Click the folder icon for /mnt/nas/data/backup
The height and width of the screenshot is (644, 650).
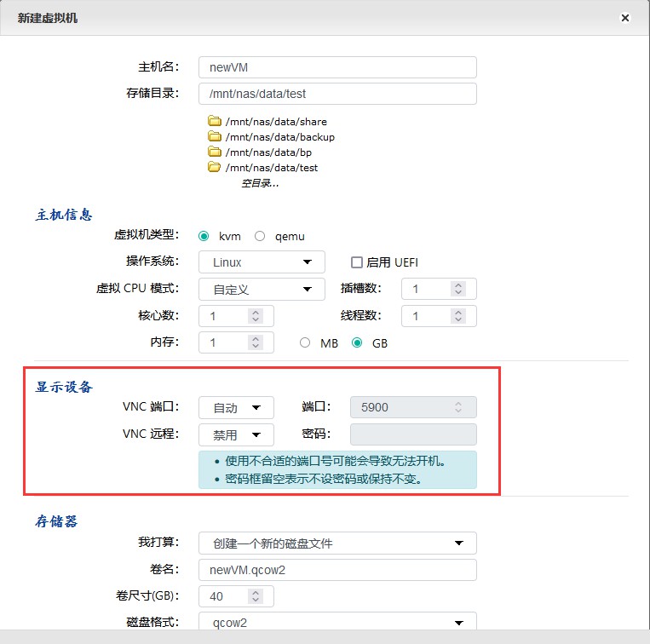tap(215, 137)
